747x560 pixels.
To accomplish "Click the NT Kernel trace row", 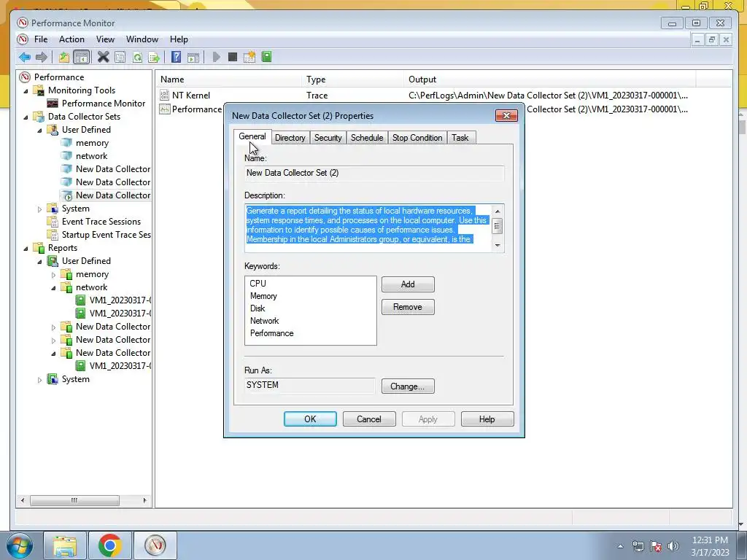I will point(190,96).
